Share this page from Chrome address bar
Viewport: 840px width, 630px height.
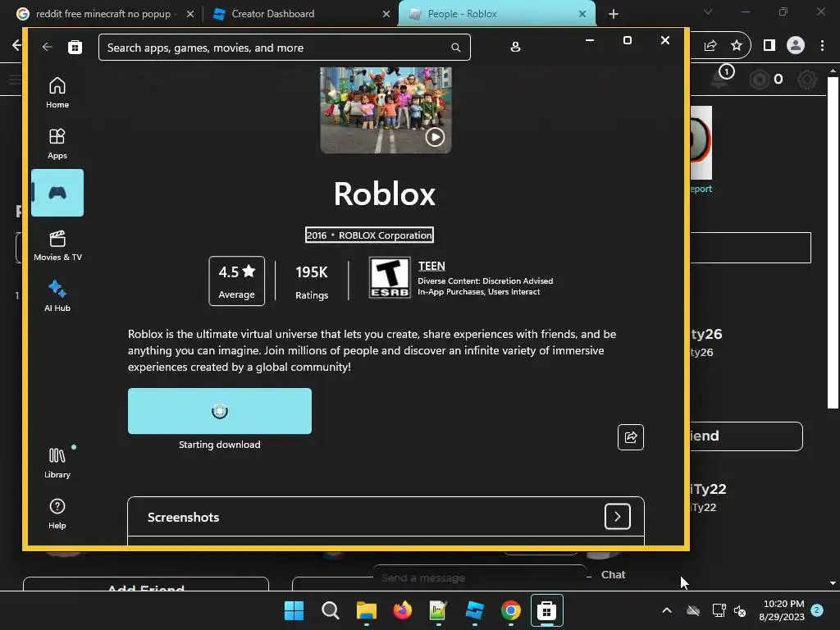point(710,46)
